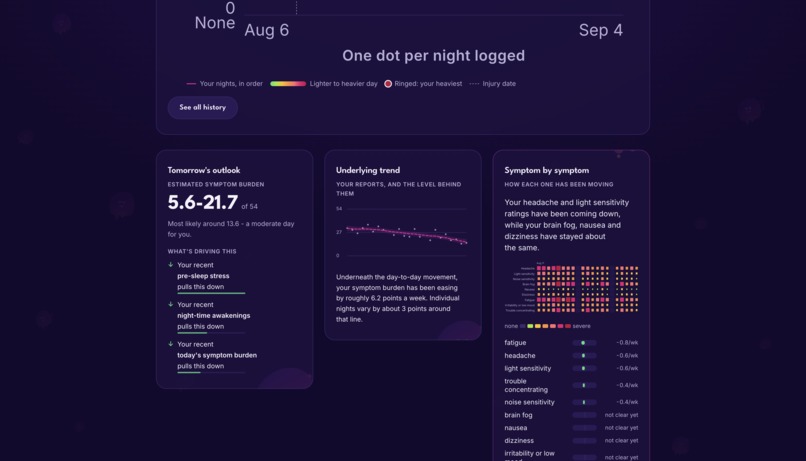806x461 pixels.
Task: Click the red severe swatch in severity legend
Action: click(x=567, y=326)
